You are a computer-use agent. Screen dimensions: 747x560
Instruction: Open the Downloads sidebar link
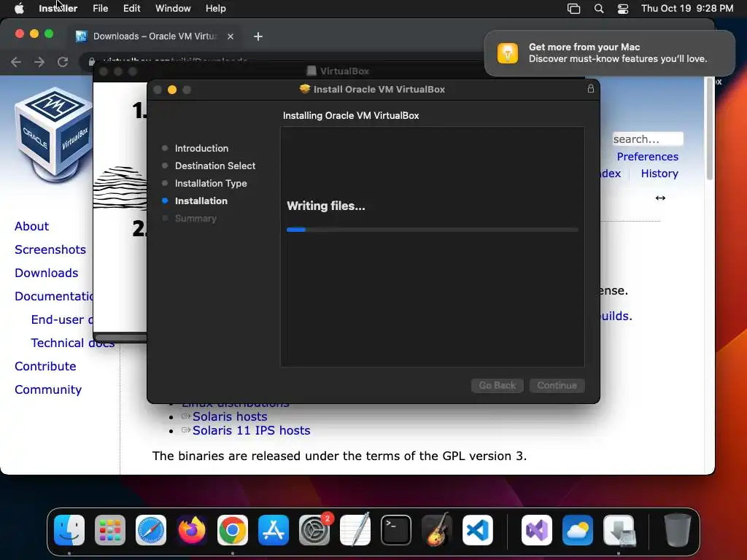pos(46,273)
